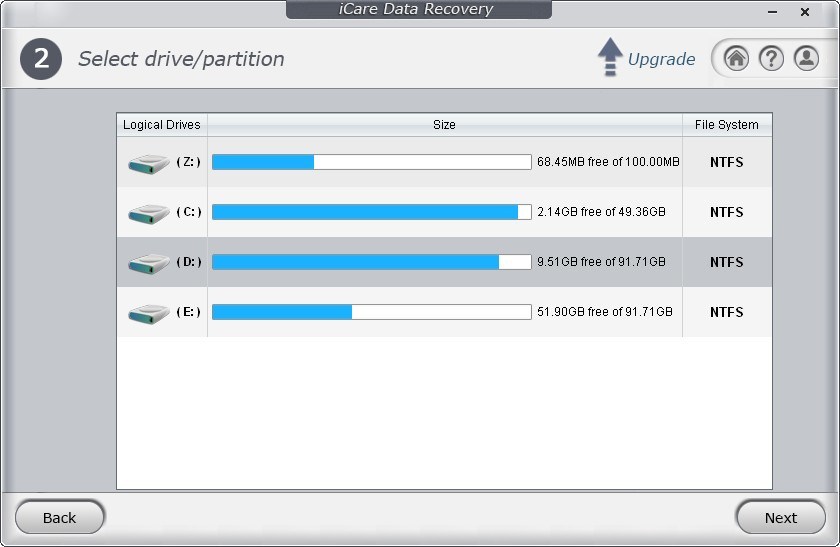
Task: Click the File System column header
Action: (x=727, y=125)
